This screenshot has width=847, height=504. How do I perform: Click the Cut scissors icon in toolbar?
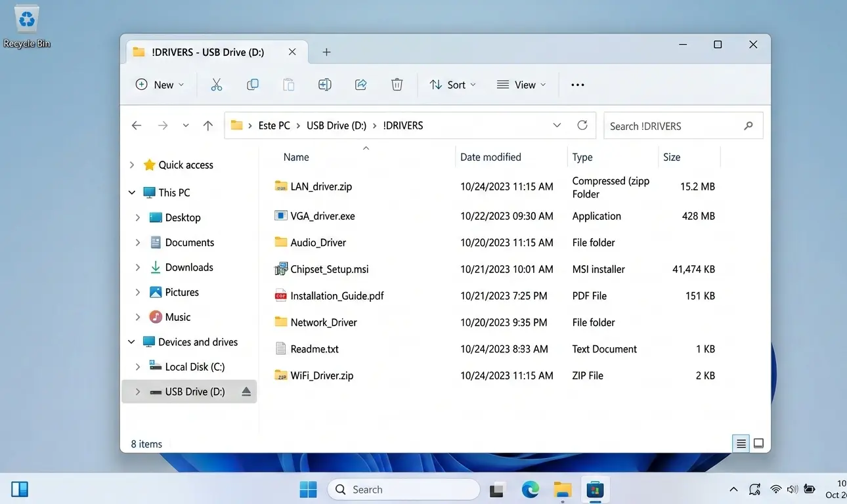pos(216,85)
